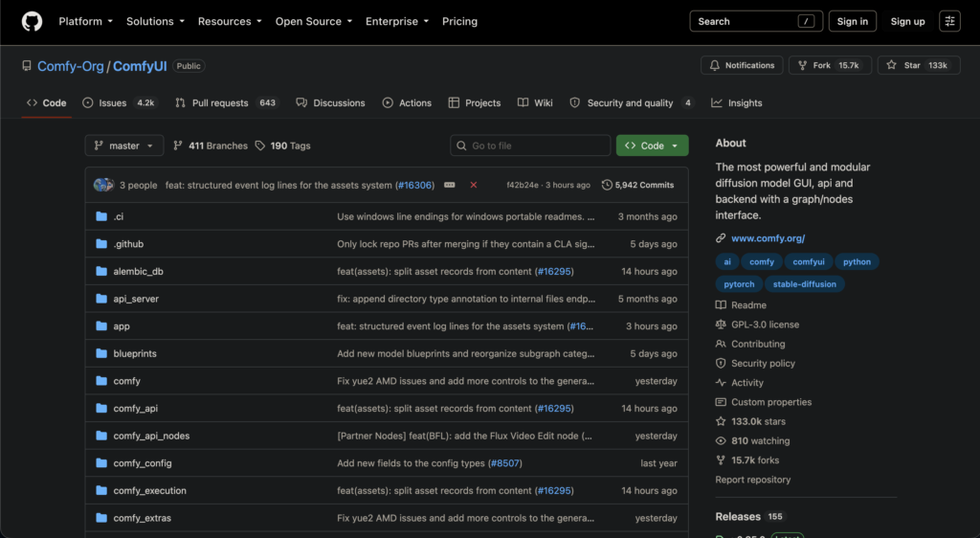The image size is (980, 538).
Task: Expand the Enterprise menu
Action: 397,21
